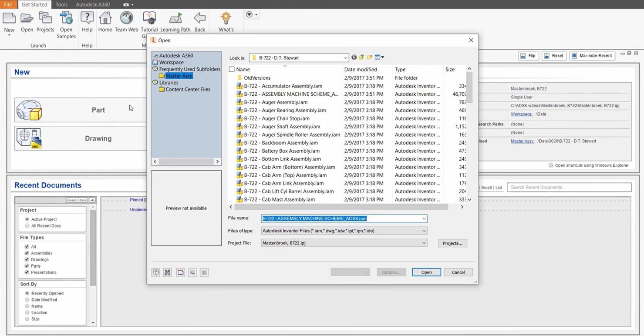Click the Cancel button in dialog
The width and height of the screenshot is (644, 336).
point(458,272)
